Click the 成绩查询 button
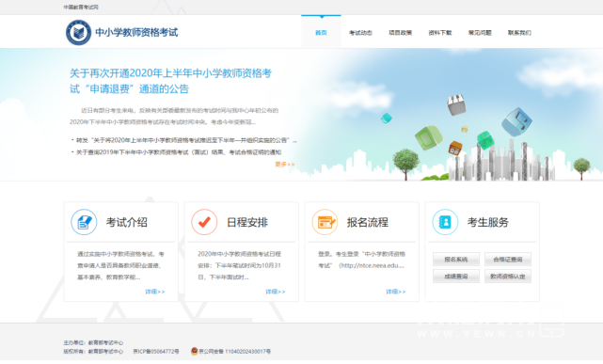The image size is (603, 364). coord(456,277)
